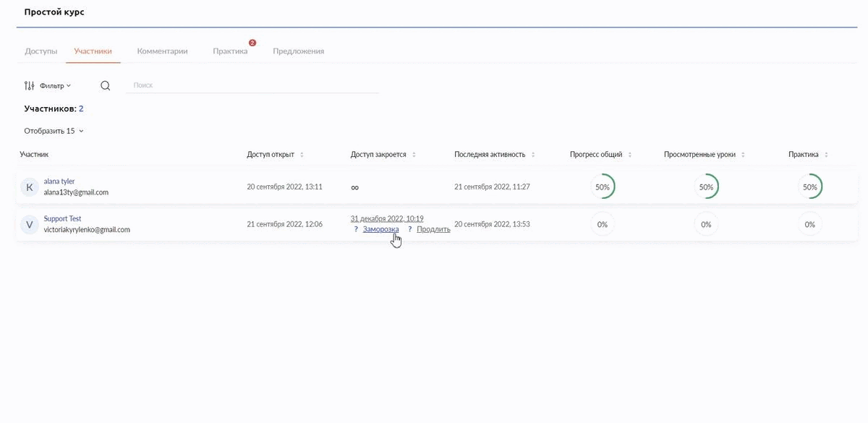Expand the Фильтр dropdown
Viewport: 868px width, 423px height.
(x=56, y=85)
